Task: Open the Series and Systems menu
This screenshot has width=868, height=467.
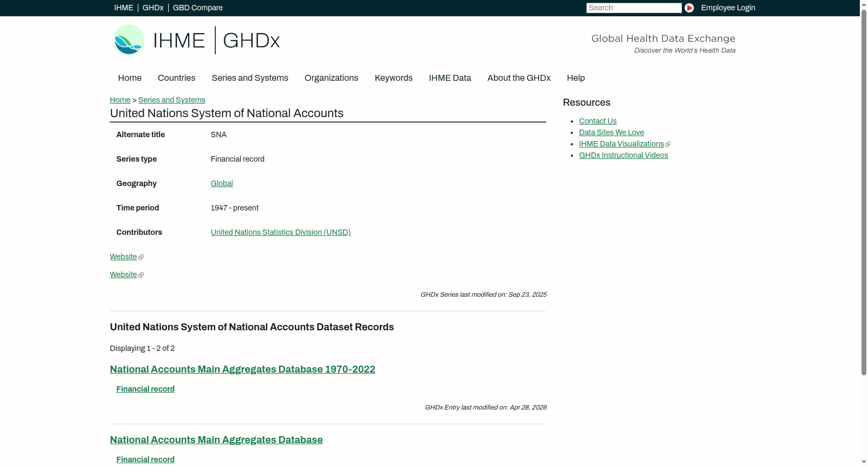Action: click(250, 78)
